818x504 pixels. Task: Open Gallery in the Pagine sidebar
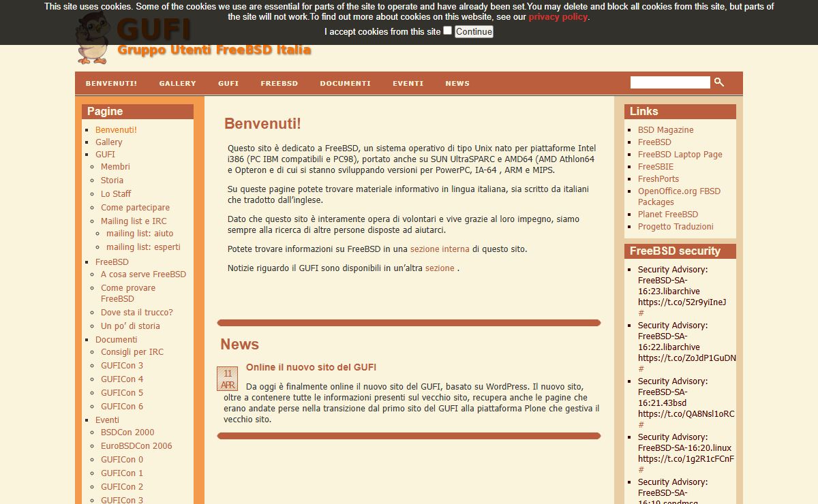click(109, 142)
